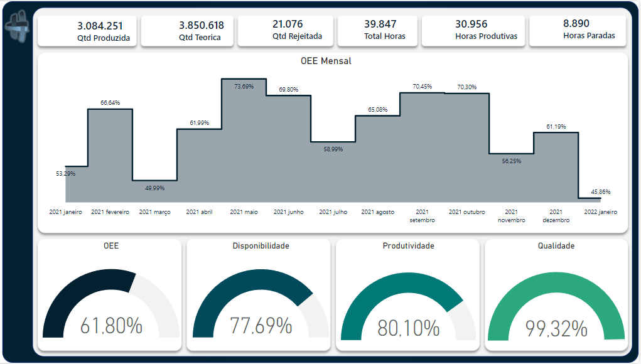Click the OEE gauge card title
Image resolution: width=641 pixels, height=364 pixels.
click(x=111, y=246)
